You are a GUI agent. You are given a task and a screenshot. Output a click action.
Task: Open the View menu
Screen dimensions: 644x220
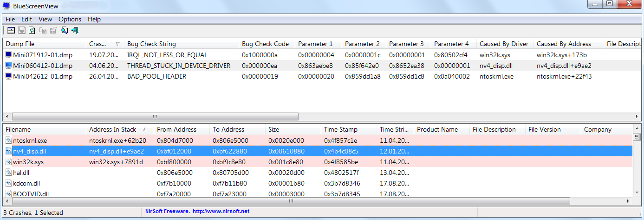pos(45,20)
